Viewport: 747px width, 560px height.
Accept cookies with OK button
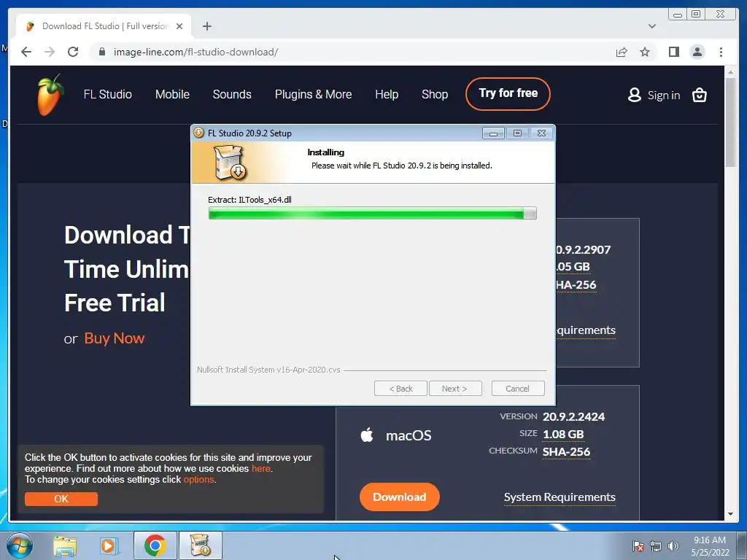61,499
